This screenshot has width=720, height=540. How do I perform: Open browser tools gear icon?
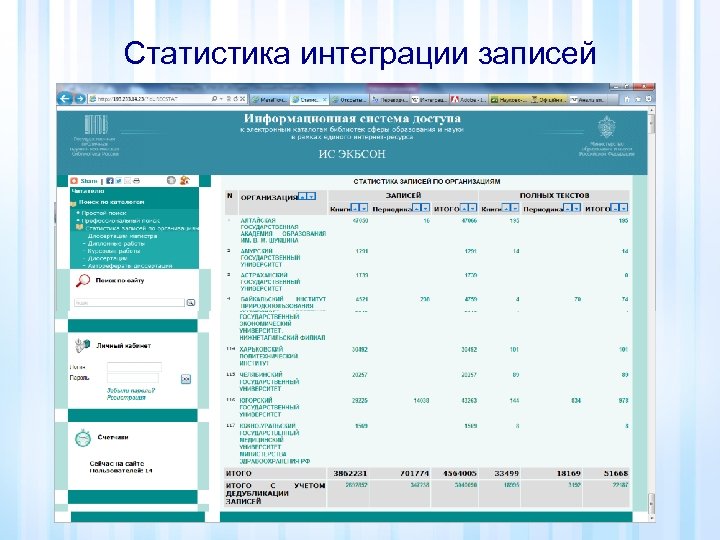[x=648, y=99]
